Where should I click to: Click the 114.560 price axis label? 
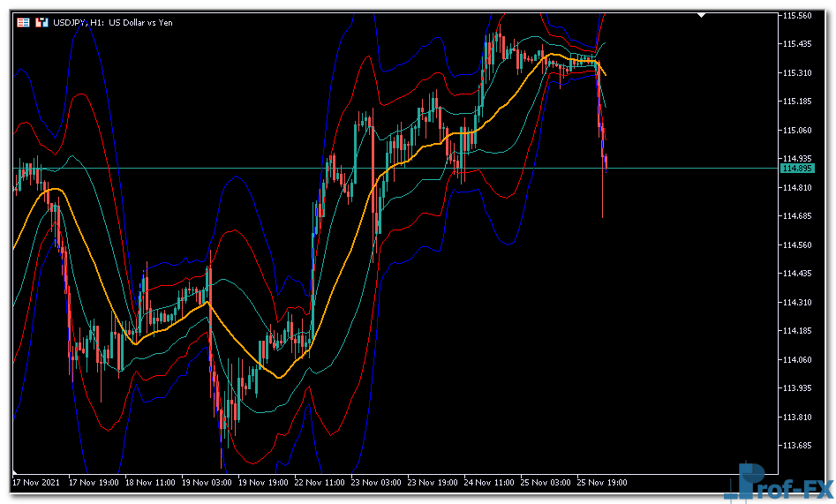point(796,245)
